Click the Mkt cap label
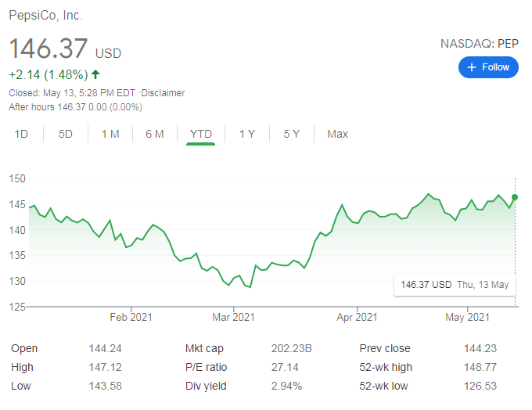532x410 pixels. coord(204,348)
